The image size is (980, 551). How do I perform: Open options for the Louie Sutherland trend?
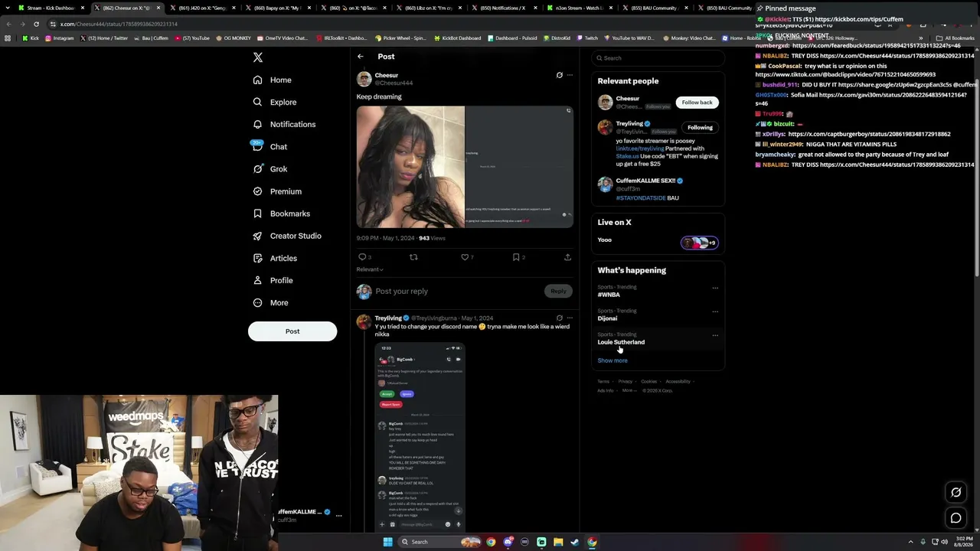pyautogui.click(x=715, y=335)
